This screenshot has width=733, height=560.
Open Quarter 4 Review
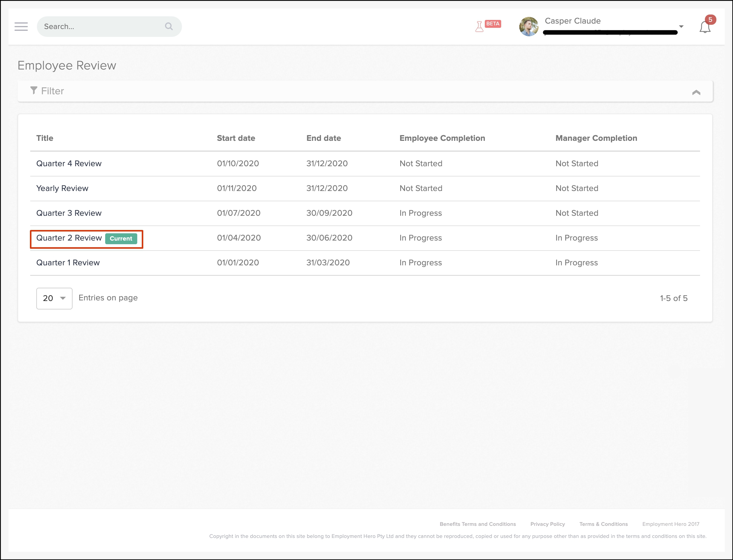click(x=69, y=163)
